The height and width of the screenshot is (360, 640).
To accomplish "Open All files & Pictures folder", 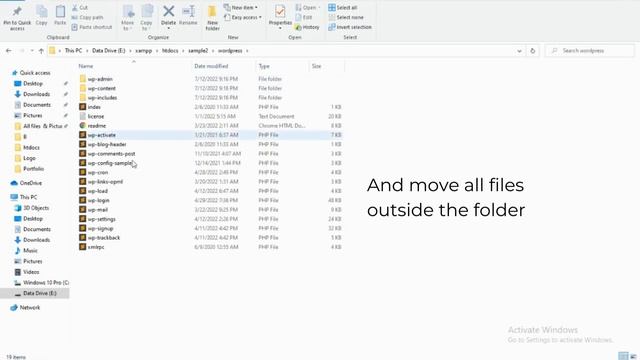I will pyautogui.click(x=42, y=126).
